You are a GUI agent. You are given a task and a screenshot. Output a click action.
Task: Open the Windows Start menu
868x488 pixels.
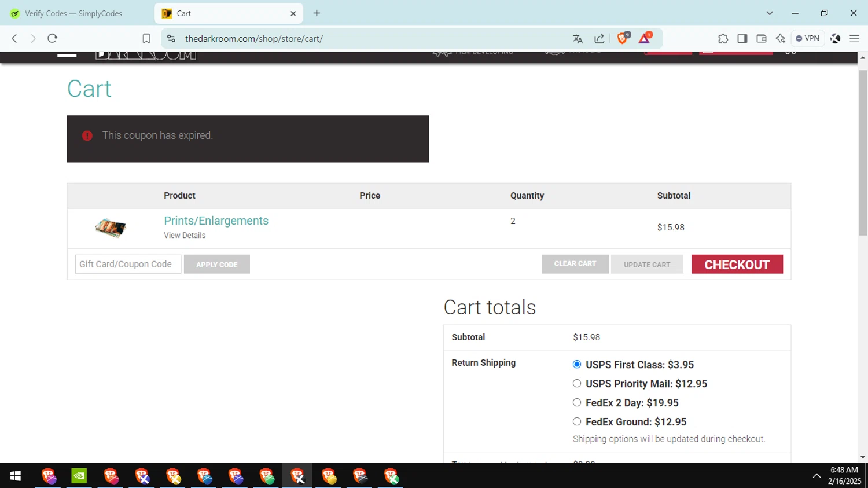[x=16, y=476]
